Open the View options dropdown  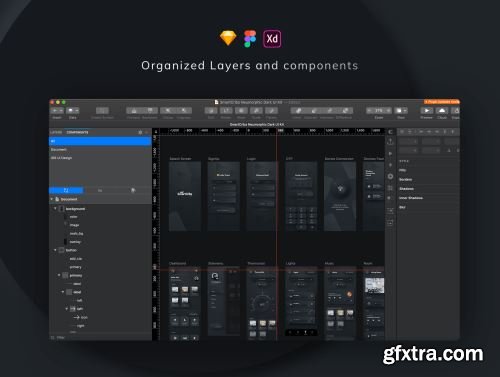pos(401,110)
